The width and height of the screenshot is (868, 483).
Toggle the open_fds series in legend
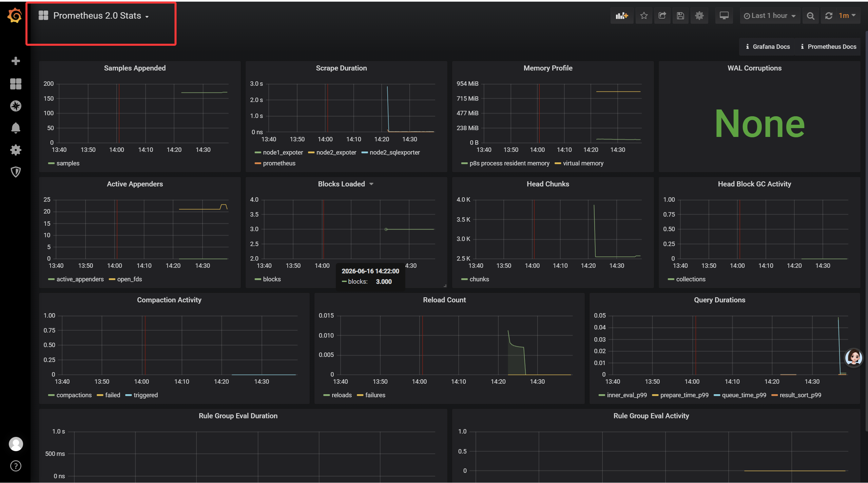coord(130,279)
